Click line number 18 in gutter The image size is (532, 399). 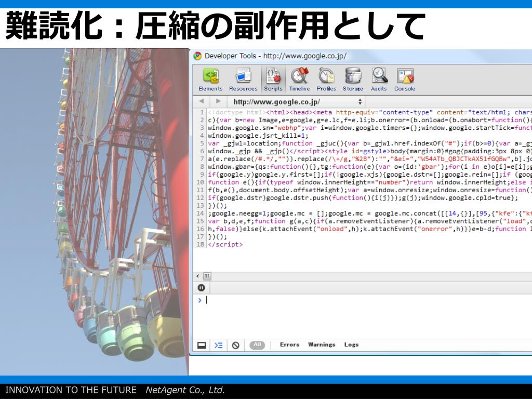[x=200, y=244]
